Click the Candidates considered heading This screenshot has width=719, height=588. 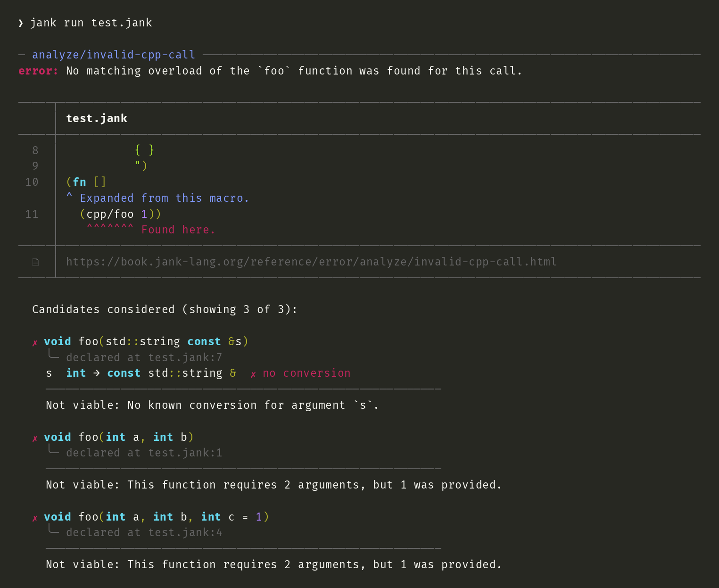click(165, 309)
